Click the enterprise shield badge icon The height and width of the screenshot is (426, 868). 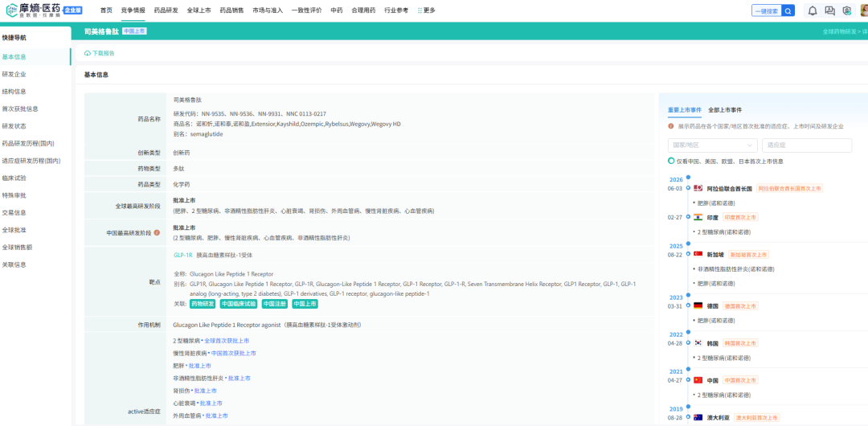846,10
